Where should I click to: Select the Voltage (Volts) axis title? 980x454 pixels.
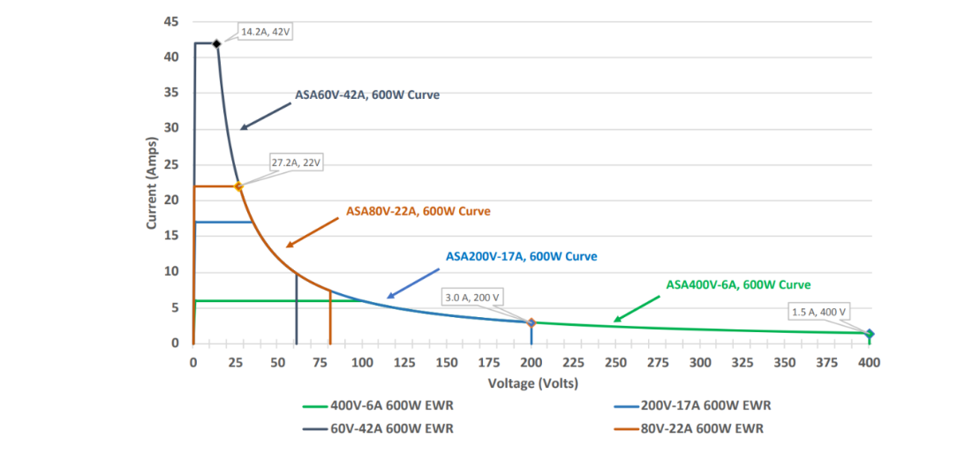(532, 382)
